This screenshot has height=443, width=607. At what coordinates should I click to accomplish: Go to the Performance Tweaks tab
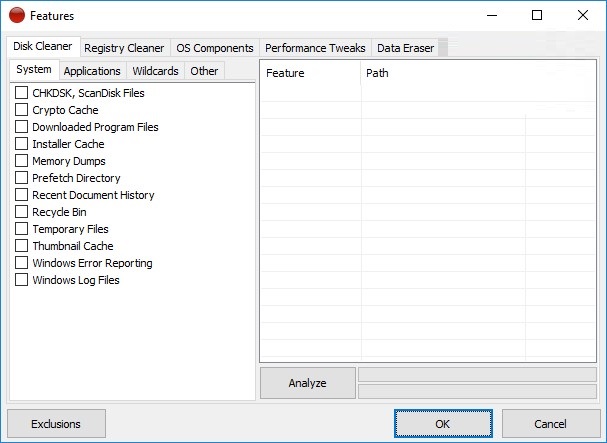(315, 48)
